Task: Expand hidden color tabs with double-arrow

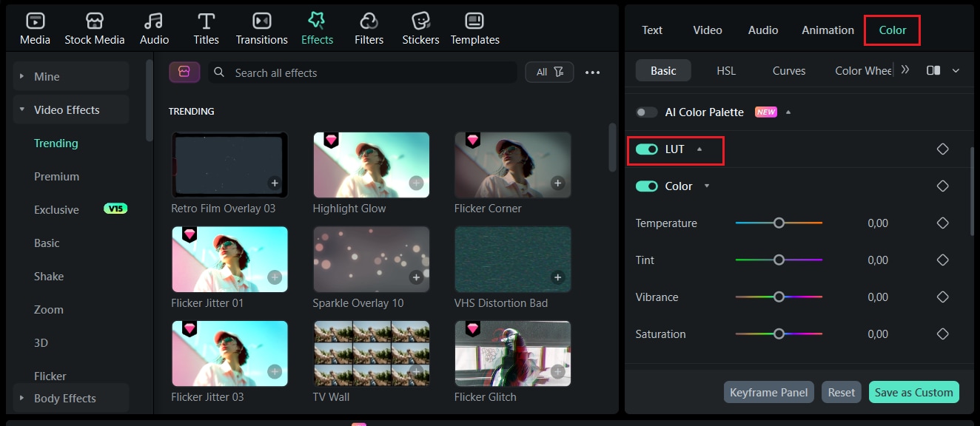Action: point(905,70)
